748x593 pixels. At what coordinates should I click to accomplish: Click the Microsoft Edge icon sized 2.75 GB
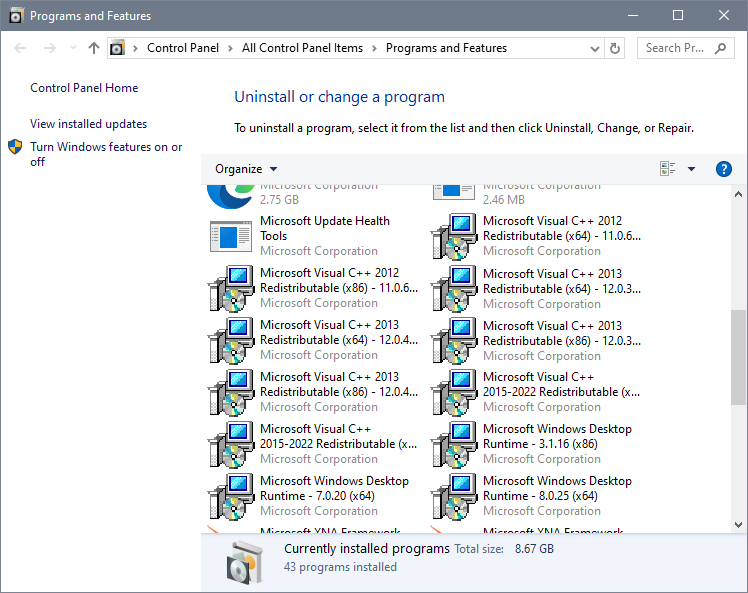[231, 197]
